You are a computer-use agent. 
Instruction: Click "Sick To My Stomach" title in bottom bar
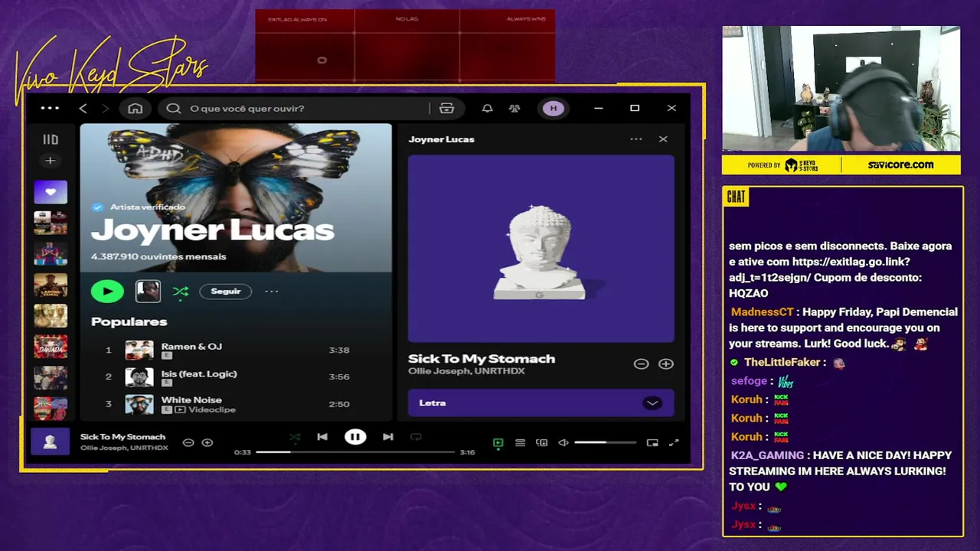[x=122, y=437]
